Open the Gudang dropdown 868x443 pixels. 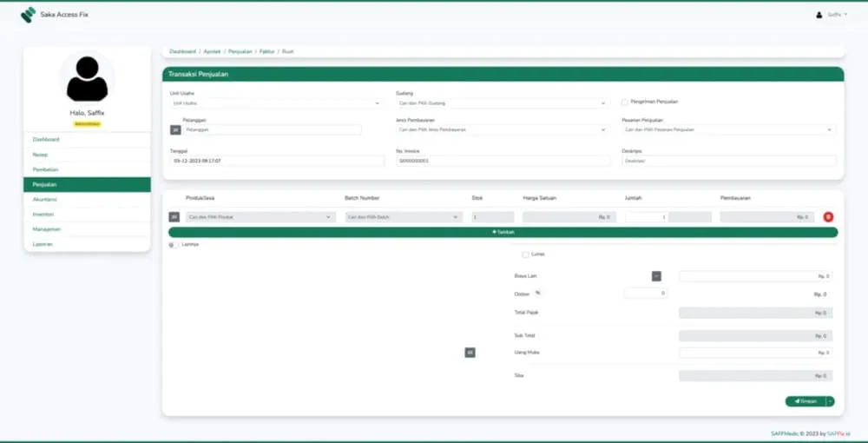(501, 102)
